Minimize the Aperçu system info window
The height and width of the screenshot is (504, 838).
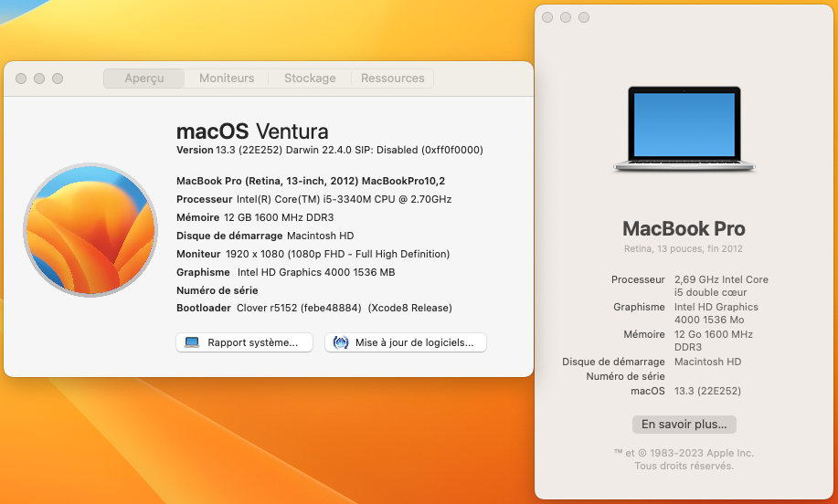coord(39,79)
